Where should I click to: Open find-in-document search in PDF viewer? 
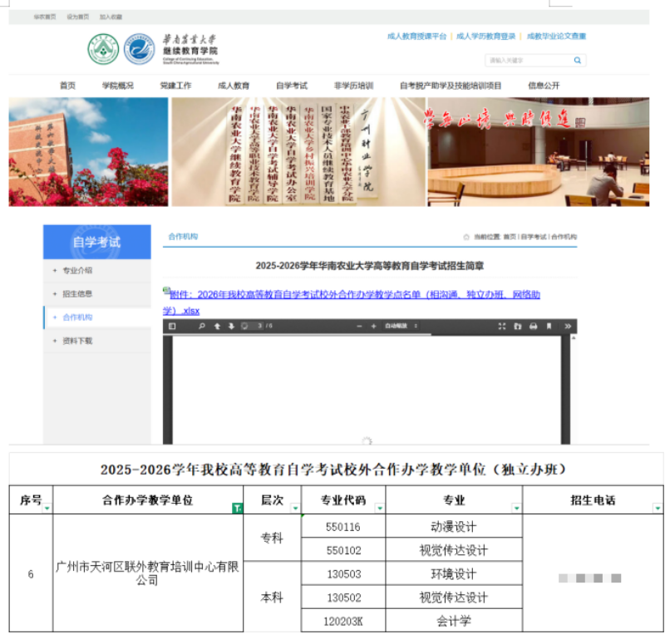pyautogui.click(x=202, y=326)
